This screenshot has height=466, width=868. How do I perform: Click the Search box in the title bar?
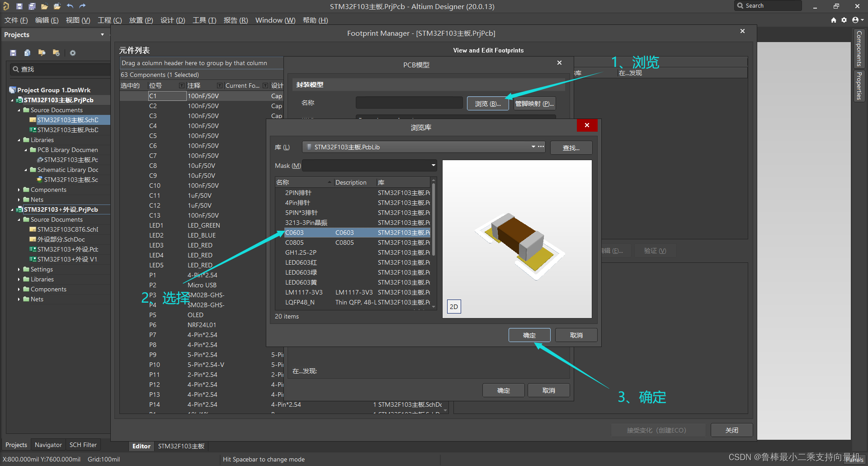click(x=768, y=6)
